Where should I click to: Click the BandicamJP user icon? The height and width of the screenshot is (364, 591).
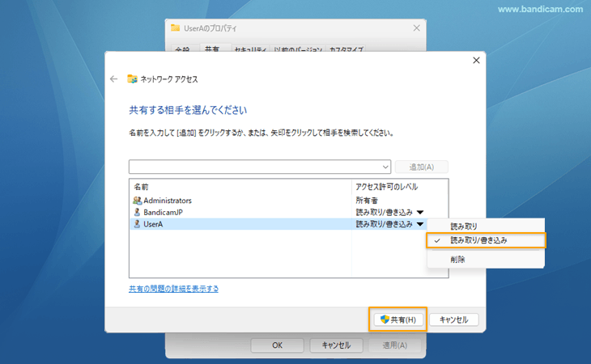137,212
